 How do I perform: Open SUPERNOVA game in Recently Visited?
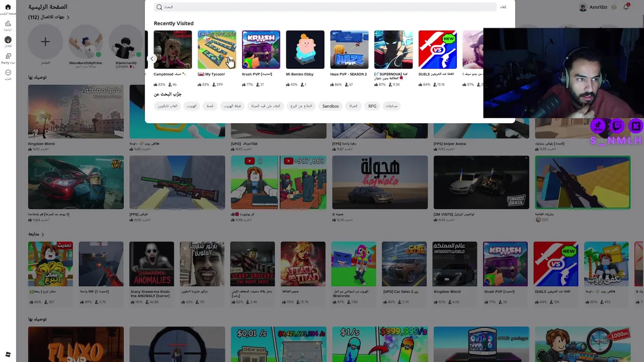pos(393,49)
